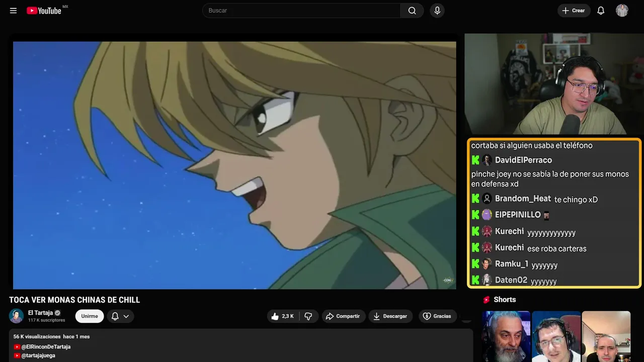Select the username DavidElPerraco in chat
This screenshot has height=362, width=644.
click(x=523, y=160)
